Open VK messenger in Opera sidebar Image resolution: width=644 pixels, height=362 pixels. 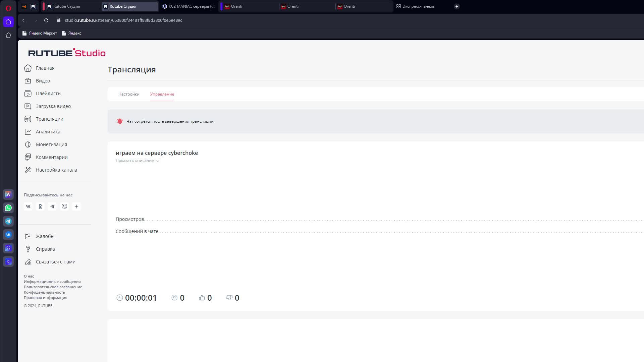[x=8, y=235]
